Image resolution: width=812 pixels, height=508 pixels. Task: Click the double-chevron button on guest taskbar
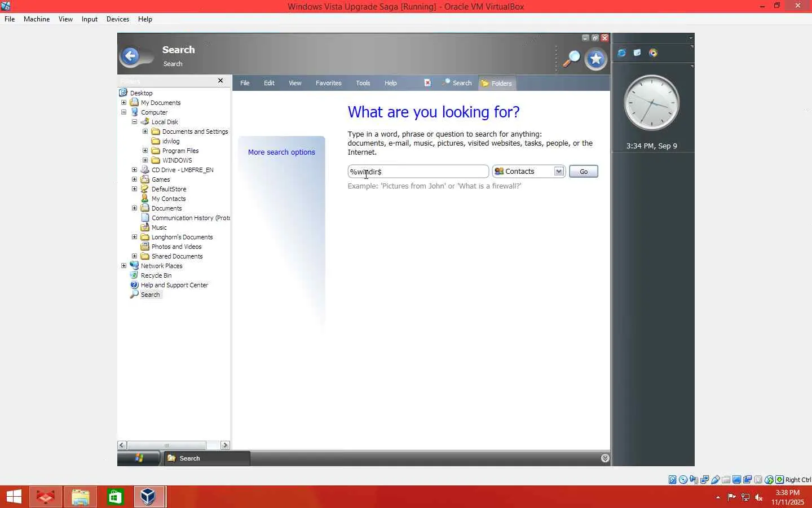pos(605,458)
